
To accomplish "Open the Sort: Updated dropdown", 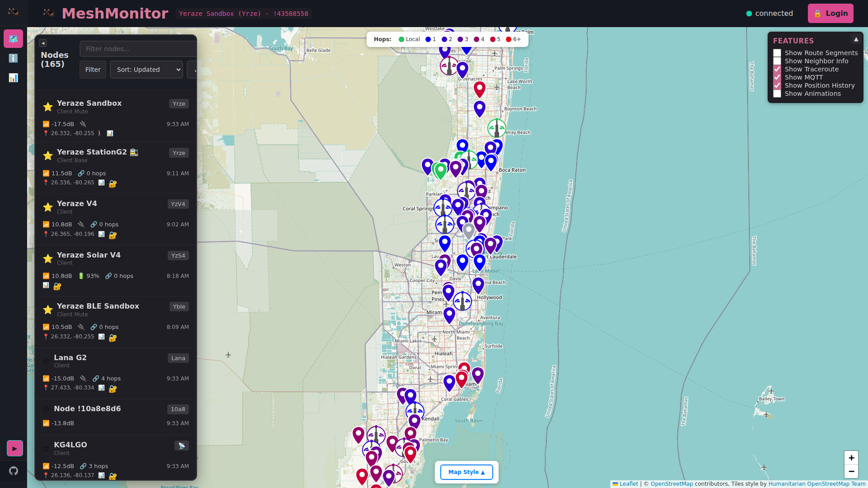I will pos(146,70).
